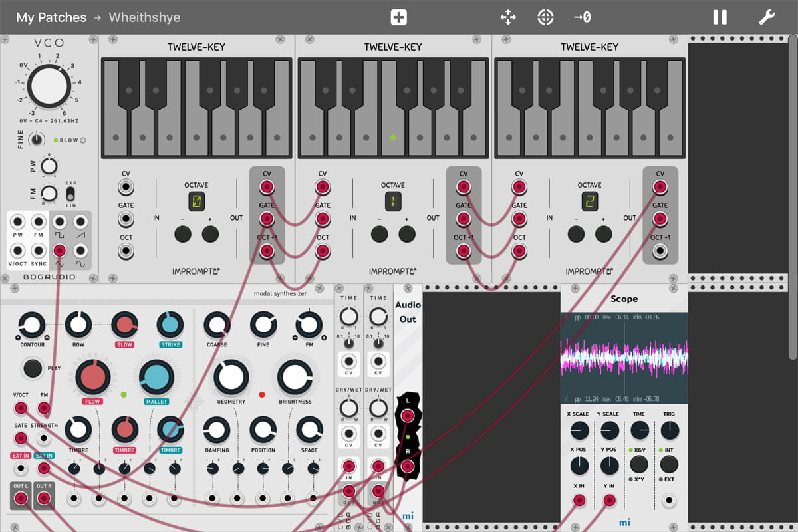Click the VCO sawtooth output jack
This screenshot has width=798, height=532.
click(80, 222)
